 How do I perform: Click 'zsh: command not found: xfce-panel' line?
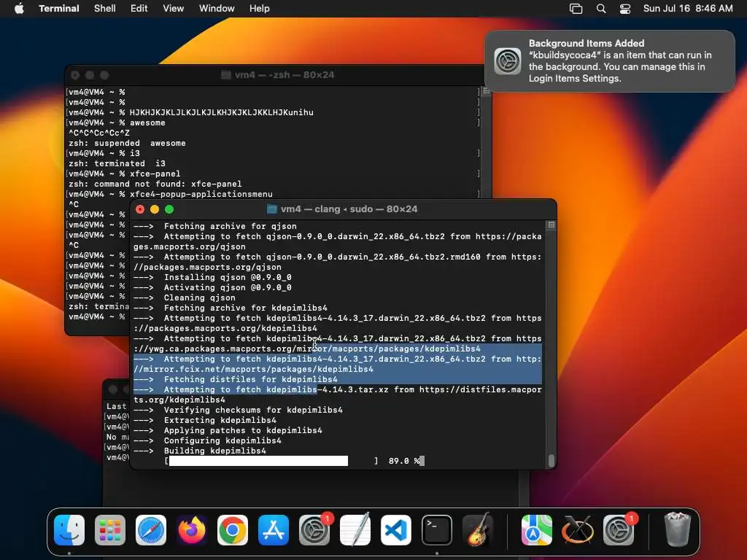[155, 184]
